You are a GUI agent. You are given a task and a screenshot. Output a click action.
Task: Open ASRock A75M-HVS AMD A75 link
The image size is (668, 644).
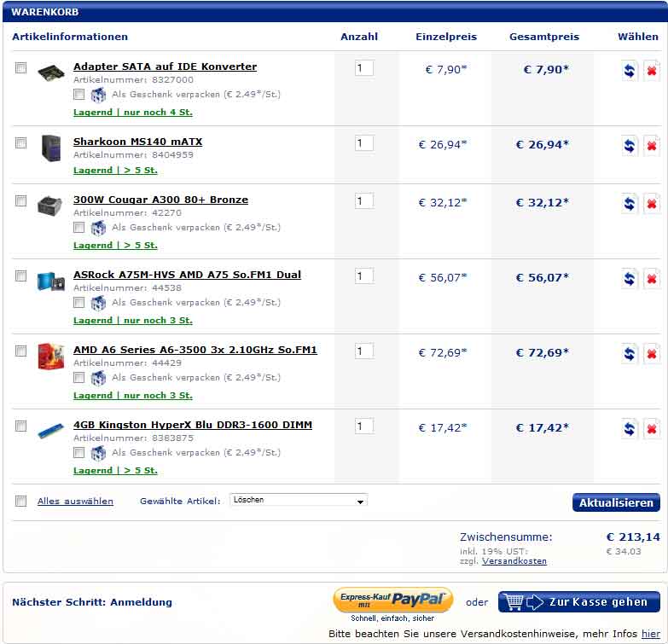187,275
